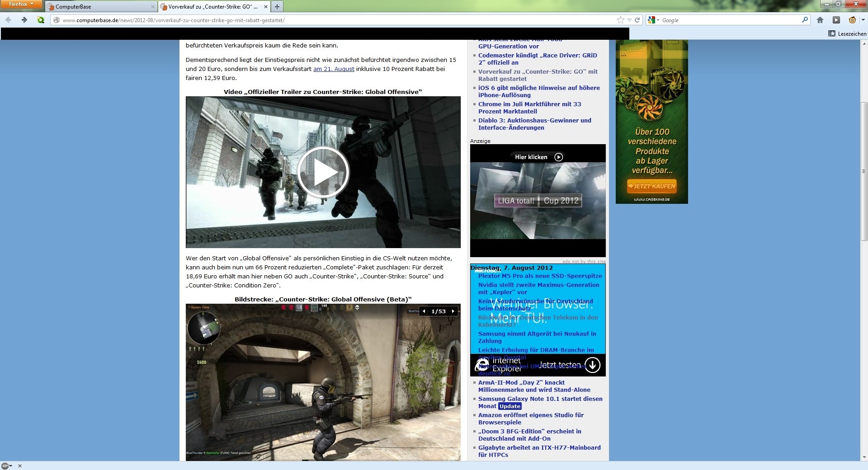Screen dimensions: 868x470
Task: Open Gigabyte ITX-H77-Mainboard news link
Action: 539,451
